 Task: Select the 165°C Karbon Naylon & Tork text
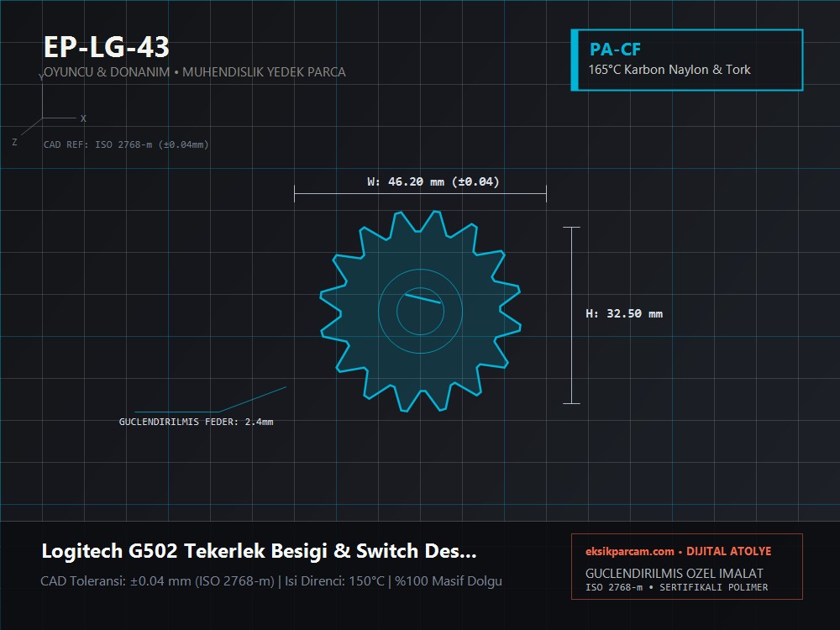click(x=669, y=70)
